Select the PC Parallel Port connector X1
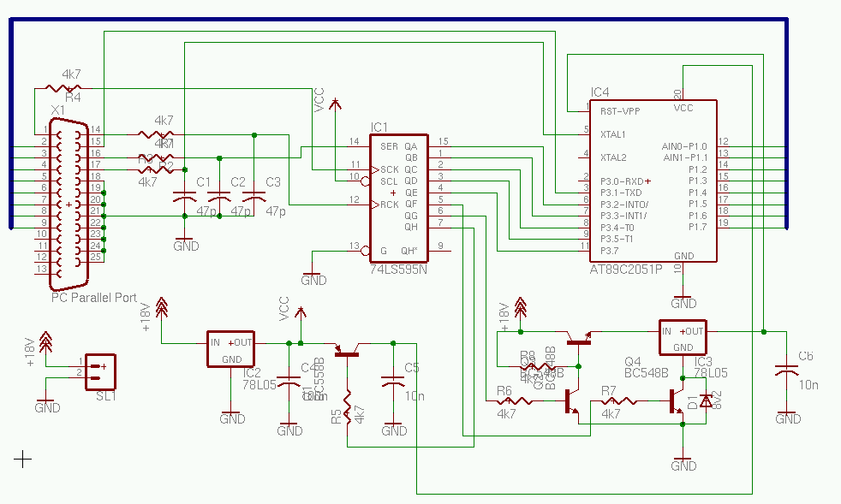 coord(69,205)
